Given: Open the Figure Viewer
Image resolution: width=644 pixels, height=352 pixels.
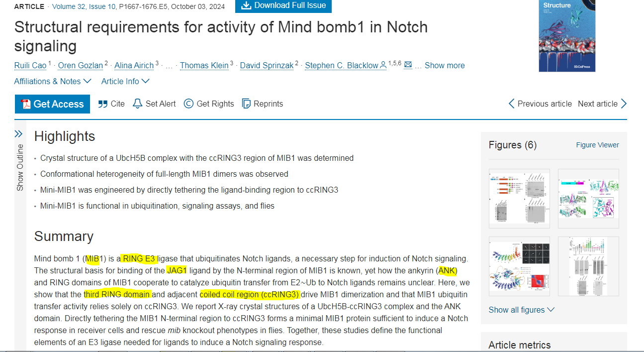Looking at the screenshot, I should pos(597,145).
